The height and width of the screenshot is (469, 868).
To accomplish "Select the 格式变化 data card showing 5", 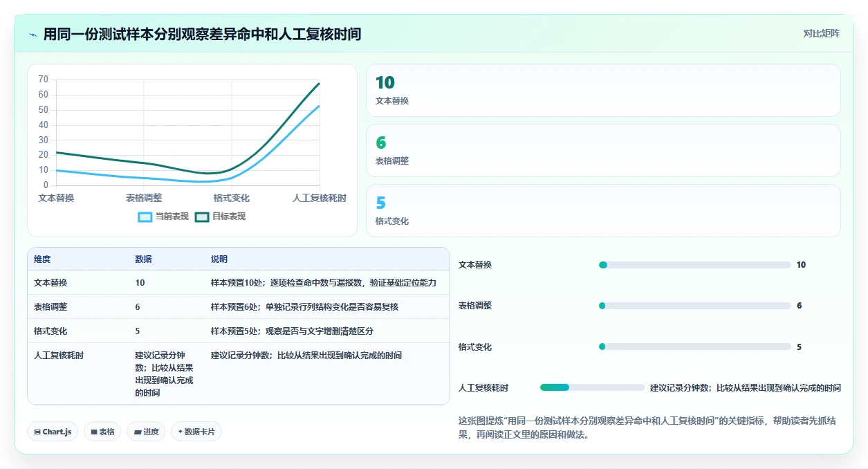I will click(x=603, y=211).
